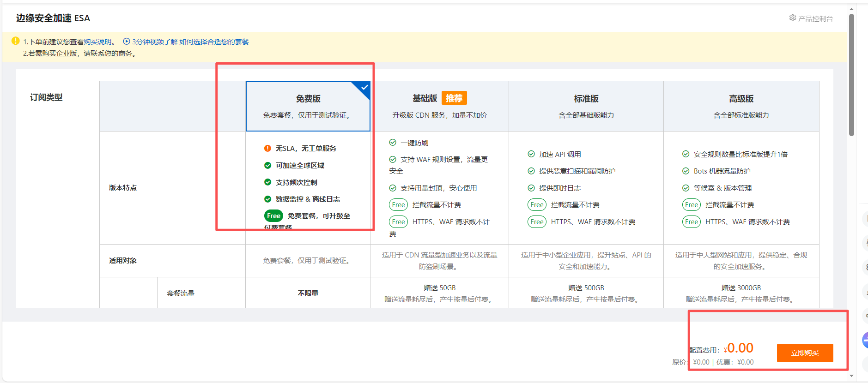
Task: Click the scrollbar down arrow
Action: coord(851,376)
